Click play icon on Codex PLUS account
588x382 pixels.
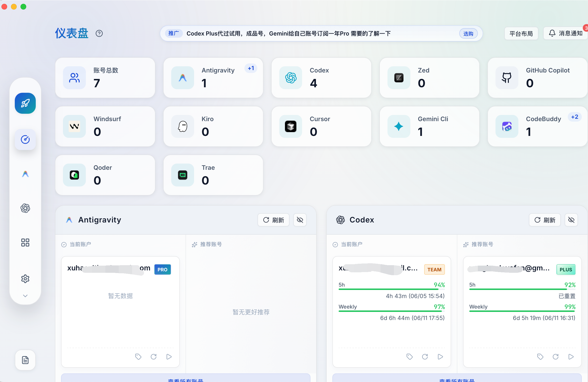coord(571,357)
